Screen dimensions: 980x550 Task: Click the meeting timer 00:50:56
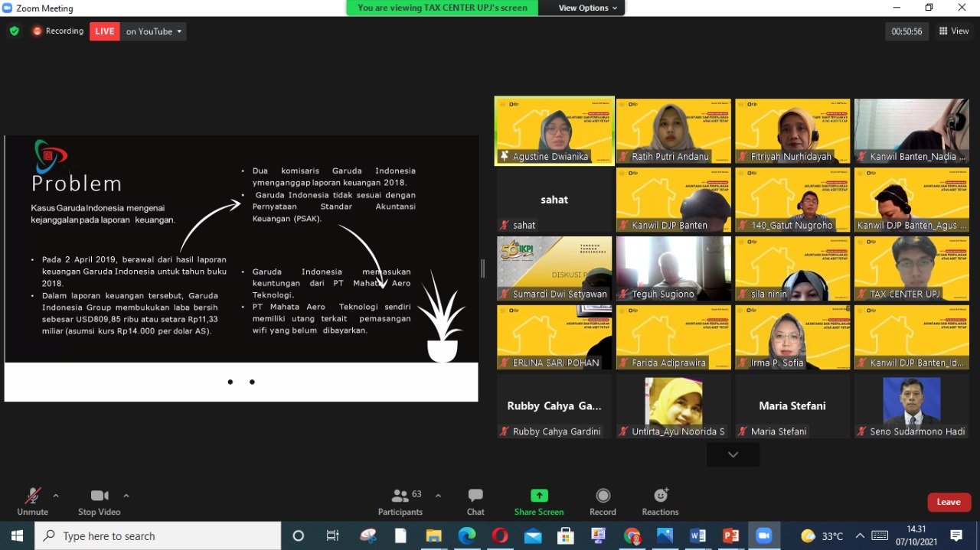coord(907,31)
